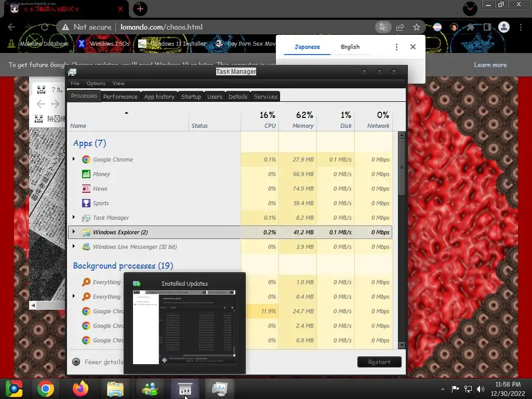Switch to the Details tab
This screenshot has height=399, width=532.
click(238, 97)
